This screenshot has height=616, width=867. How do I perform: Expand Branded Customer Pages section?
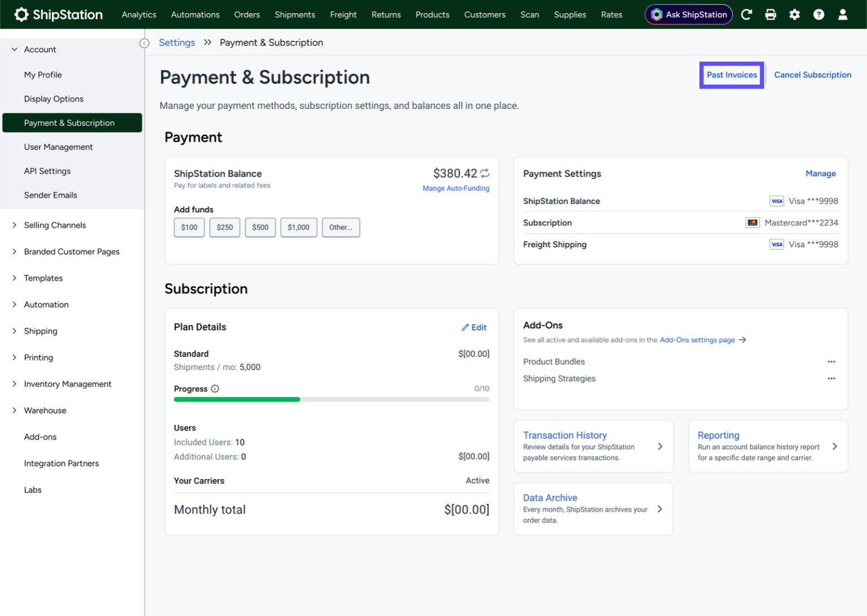15,252
